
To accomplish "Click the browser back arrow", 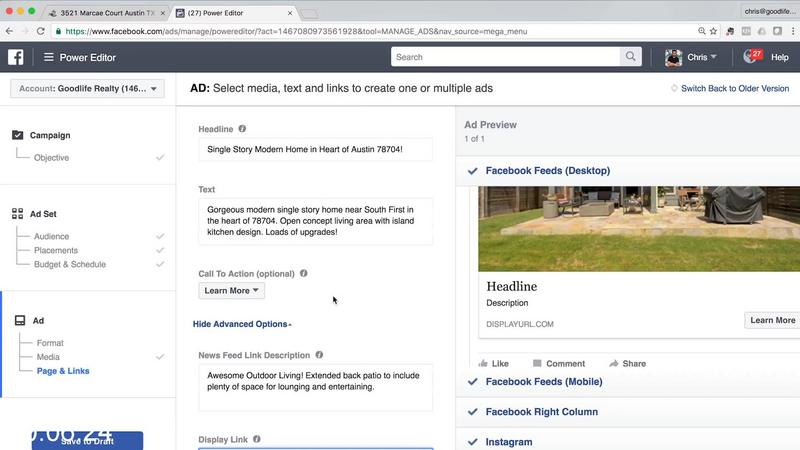I will [x=9, y=31].
